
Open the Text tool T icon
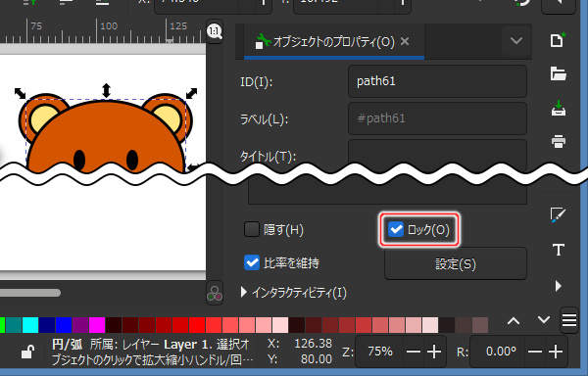click(x=559, y=250)
